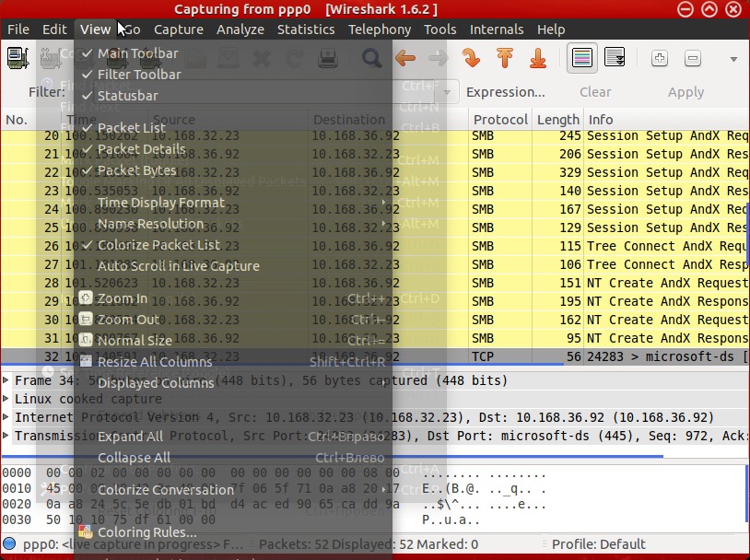Open the Capture menu
This screenshot has height=560, width=750.
click(x=179, y=29)
